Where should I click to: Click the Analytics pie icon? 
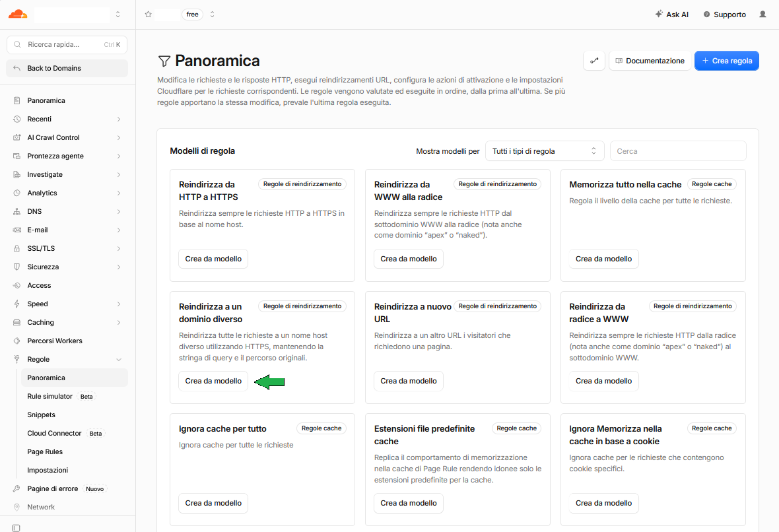pyautogui.click(x=17, y=193)
